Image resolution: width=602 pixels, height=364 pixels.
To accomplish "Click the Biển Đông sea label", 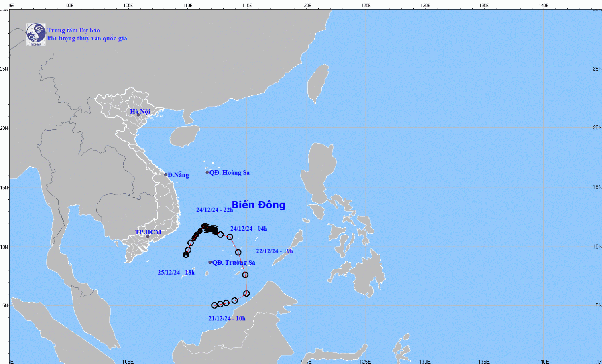I will point(258,205).
